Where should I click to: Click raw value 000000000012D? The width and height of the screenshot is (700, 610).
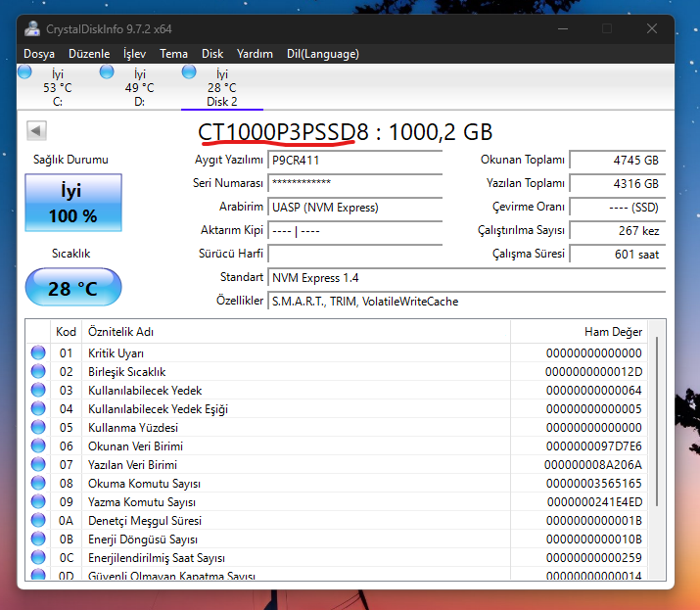tap(593, 371)
